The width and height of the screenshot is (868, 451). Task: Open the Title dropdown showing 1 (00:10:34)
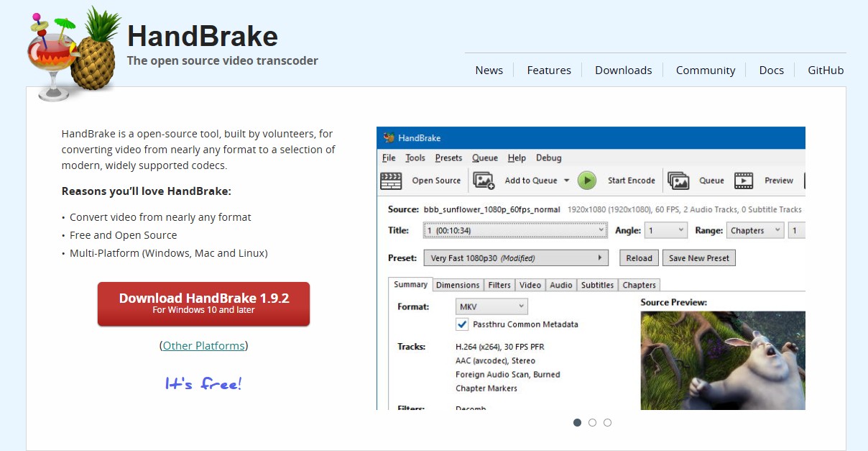(515, 230)
